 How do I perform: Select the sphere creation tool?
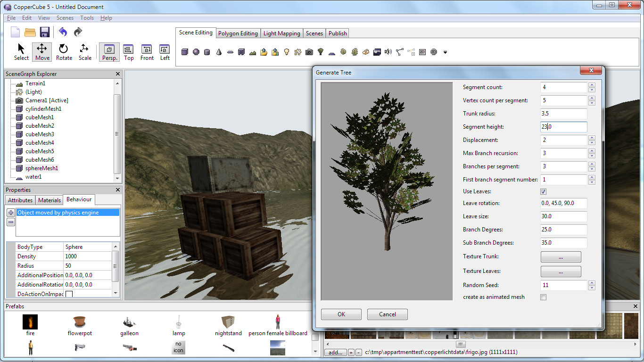pyautogui.click(x=195, y=52)
